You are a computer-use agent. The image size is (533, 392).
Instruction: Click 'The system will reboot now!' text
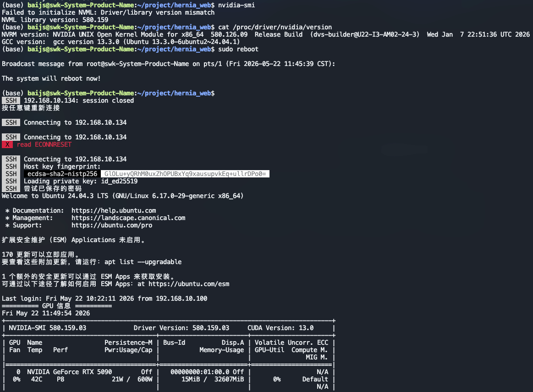coord(51,78)
